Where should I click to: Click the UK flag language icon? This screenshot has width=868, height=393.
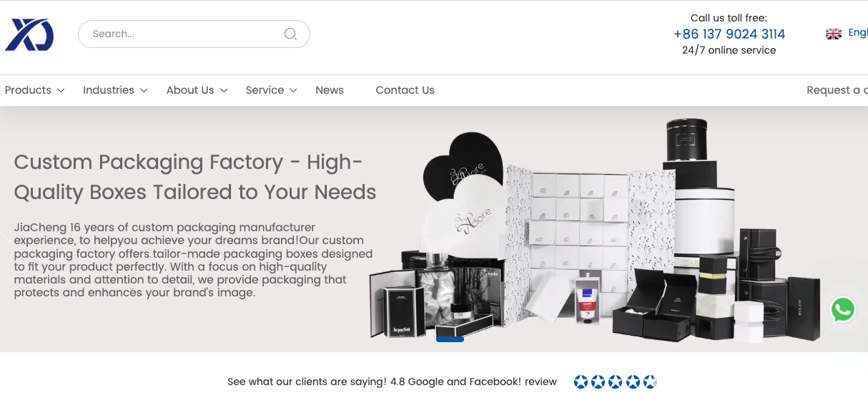pyautogui.click(x=833, y=34)
